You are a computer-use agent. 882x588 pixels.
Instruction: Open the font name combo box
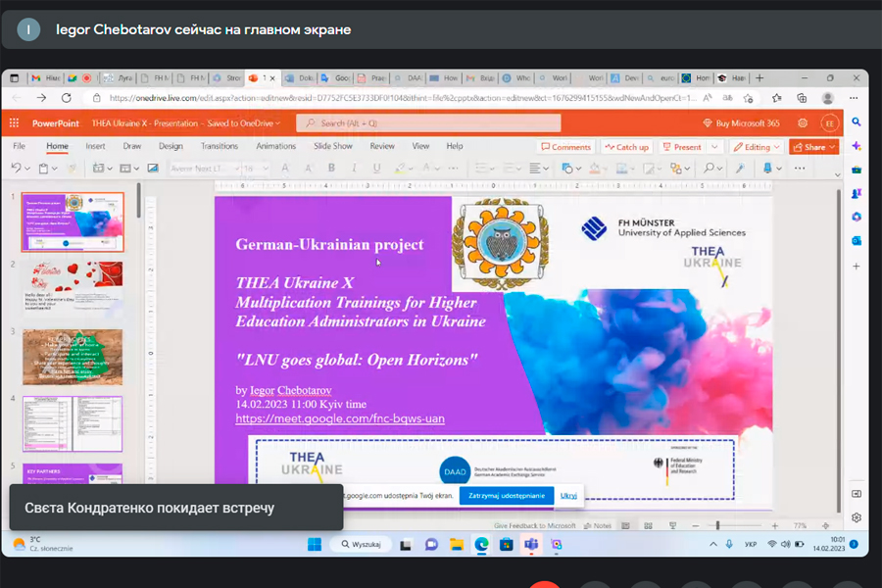coord(205,168)
